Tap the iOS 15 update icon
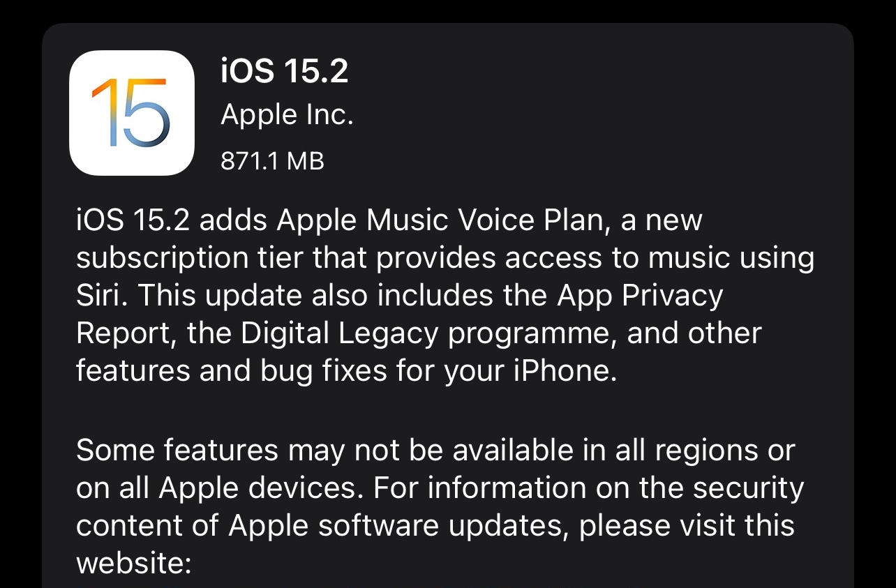896x588 pixels. pyautogui.click(x=132, y=113)
